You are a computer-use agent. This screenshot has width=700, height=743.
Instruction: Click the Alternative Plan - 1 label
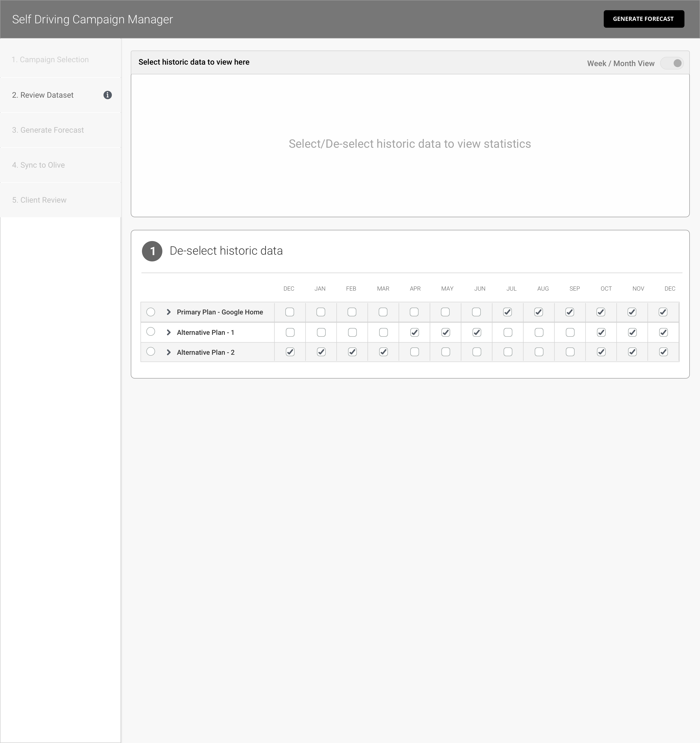205,332
